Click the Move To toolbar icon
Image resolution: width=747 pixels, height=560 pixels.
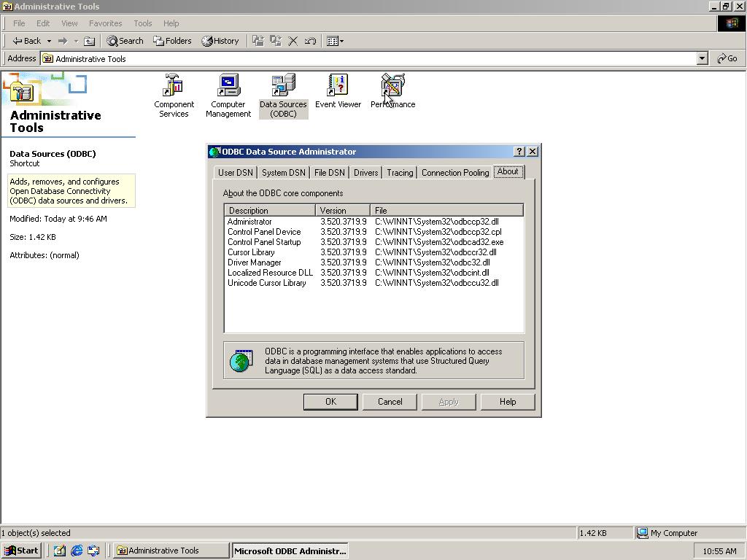click(x=258, y=41)
